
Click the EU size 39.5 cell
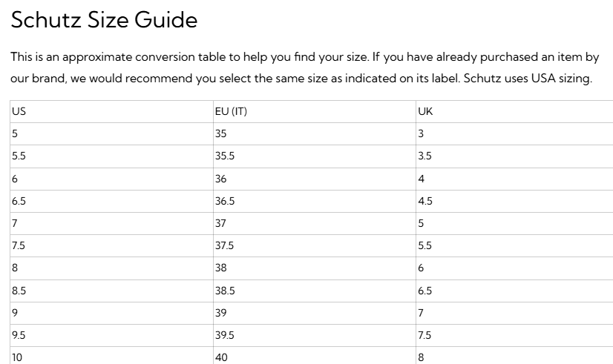tap(315, 335)
